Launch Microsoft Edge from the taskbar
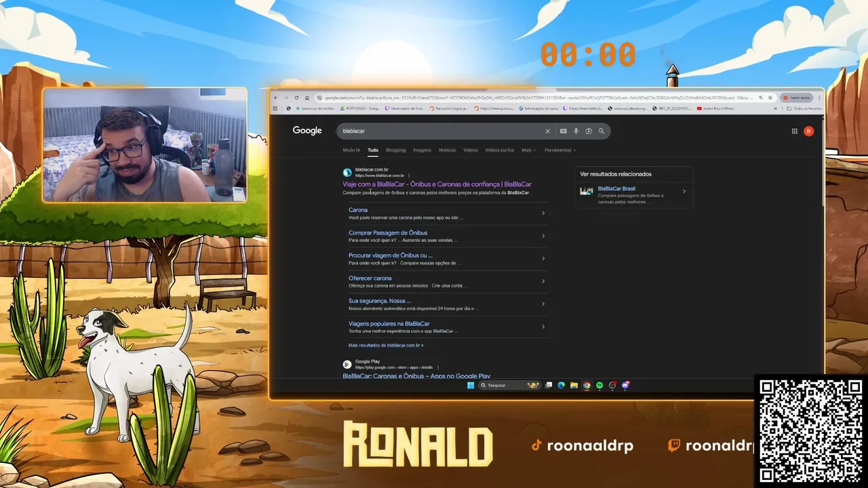This screenshot has height=488, width=868. [561, 385]
